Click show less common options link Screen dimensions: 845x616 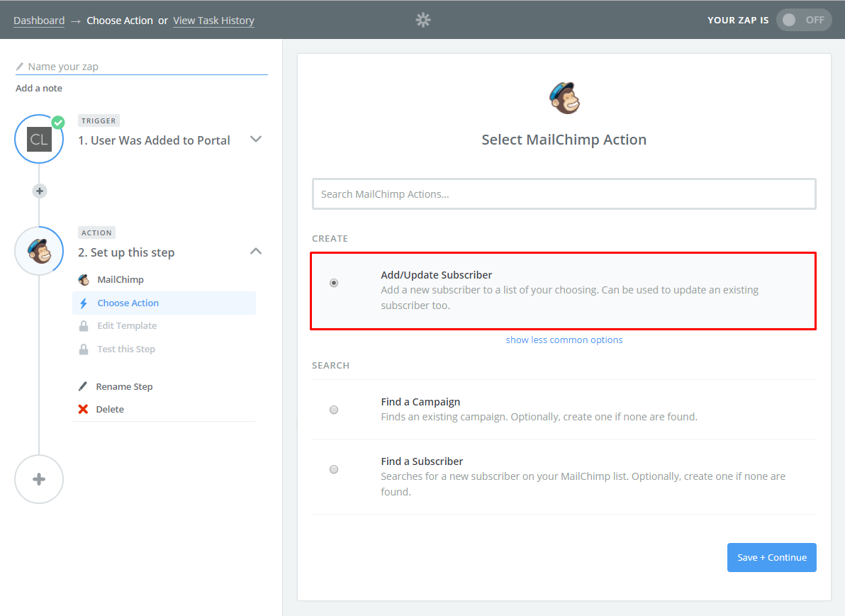point(564,340)
